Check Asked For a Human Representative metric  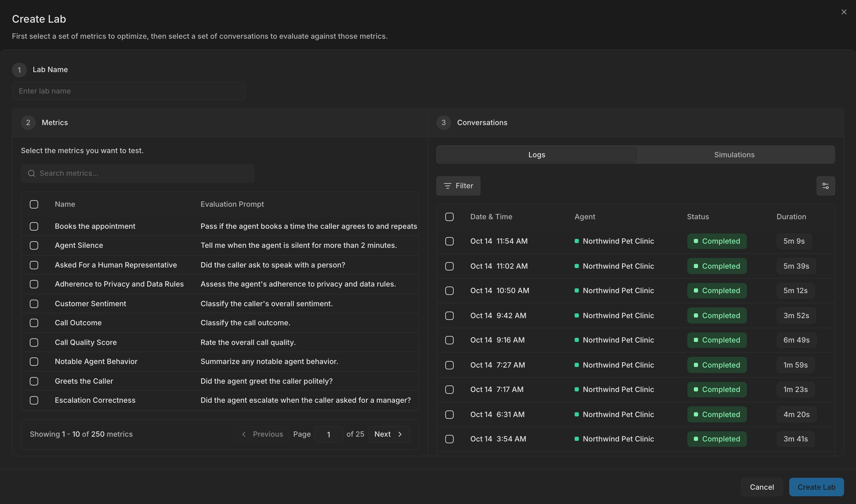click(34, 265)
